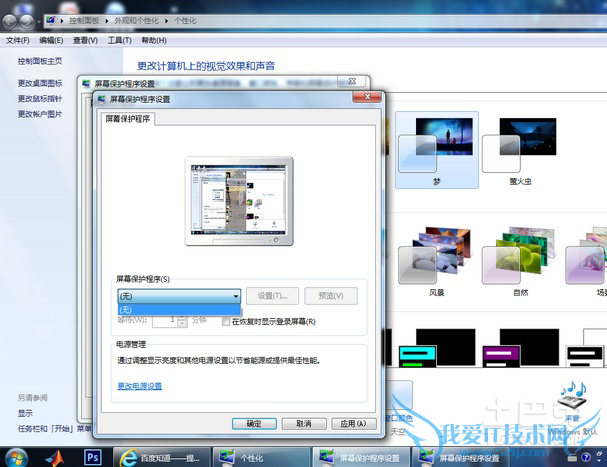
Task: Switch to the 百度知道 Internet Explorer window
Action: coord(162,458)
